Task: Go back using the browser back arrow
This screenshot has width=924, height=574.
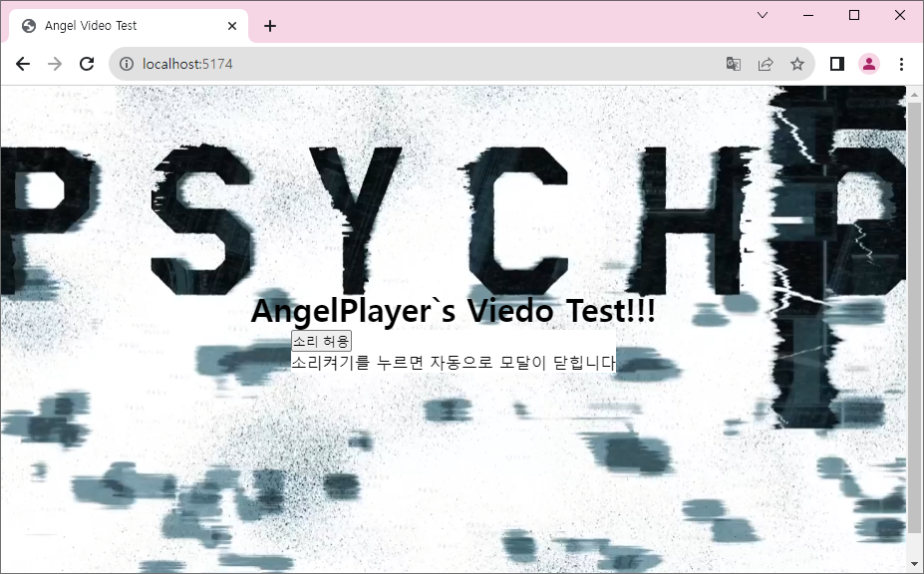Action: [x=22, y=64]
